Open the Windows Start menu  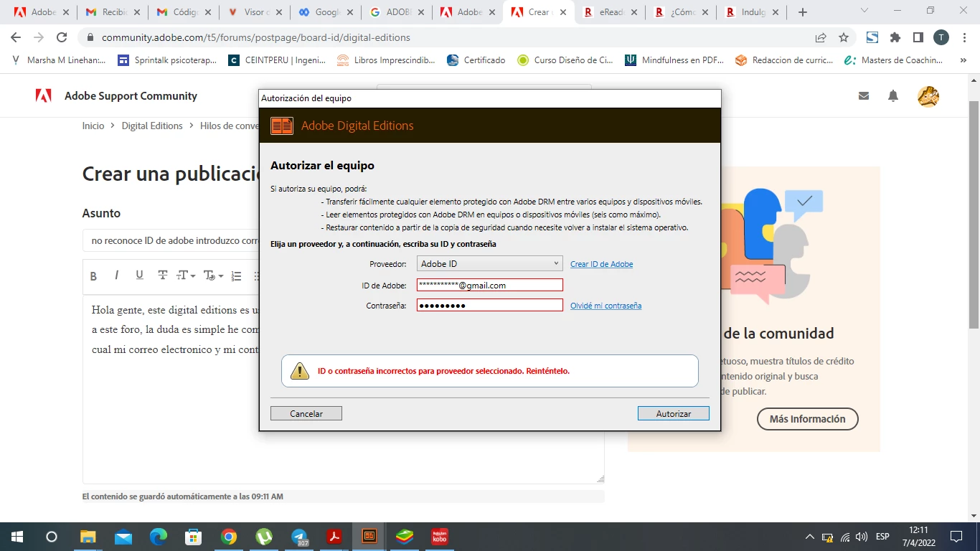(17, 536)
